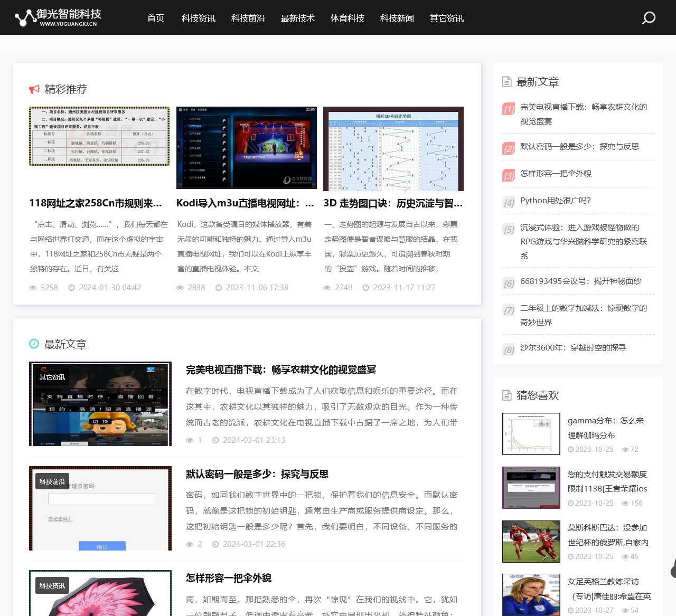The height and width of the screenshot is (616, 676).
Task: Click the 科技资讯 tag on umbrella article image
Action: pyautogui.click(x=52, y=586)
